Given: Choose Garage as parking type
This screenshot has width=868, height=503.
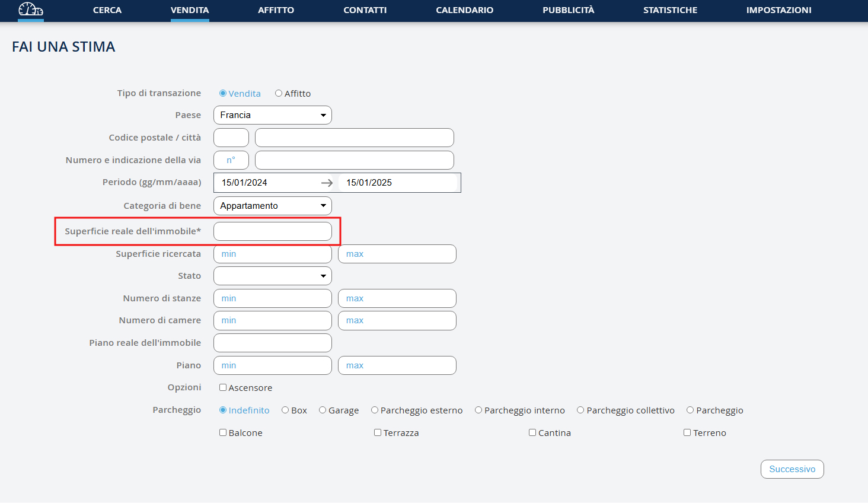Looking at the screenshot, I should point(323,410).
